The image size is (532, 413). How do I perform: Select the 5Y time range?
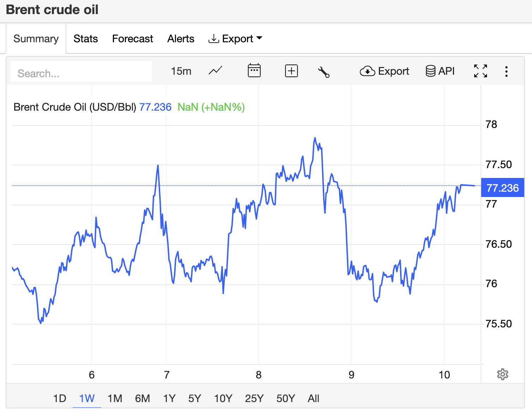[x=194, y=398]
